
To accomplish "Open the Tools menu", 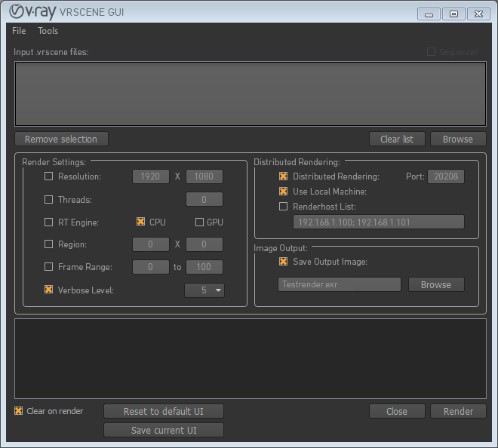I will [48, 31].
